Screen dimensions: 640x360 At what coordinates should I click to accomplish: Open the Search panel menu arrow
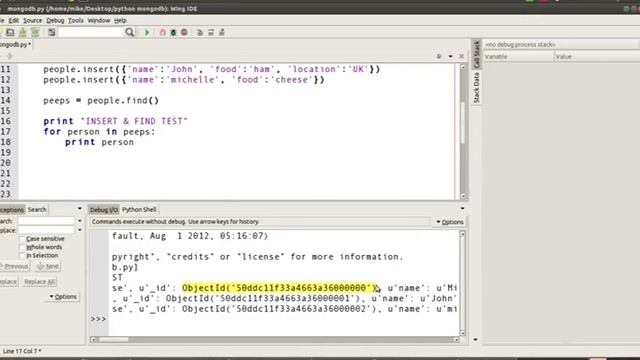point(80,209)
